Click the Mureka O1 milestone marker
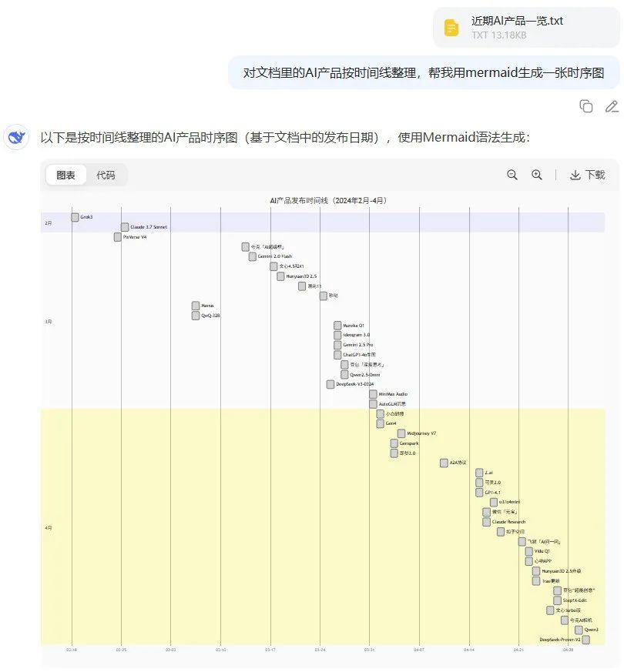This screenshot has width=624, height=672. [x=337, y=326]
